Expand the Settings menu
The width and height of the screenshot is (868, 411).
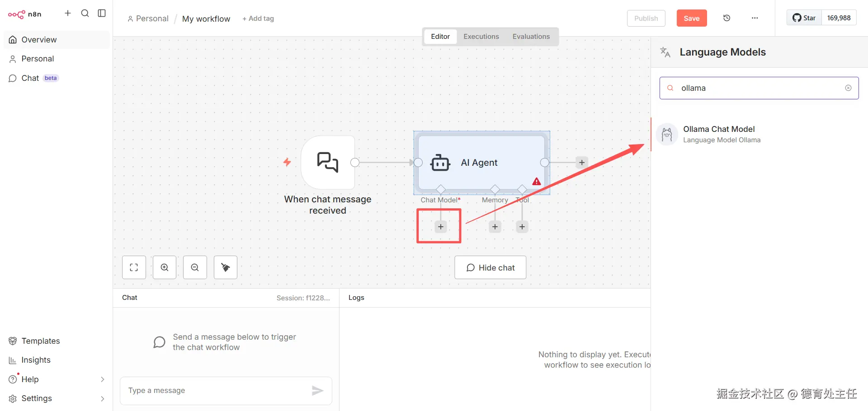point(57,398)
